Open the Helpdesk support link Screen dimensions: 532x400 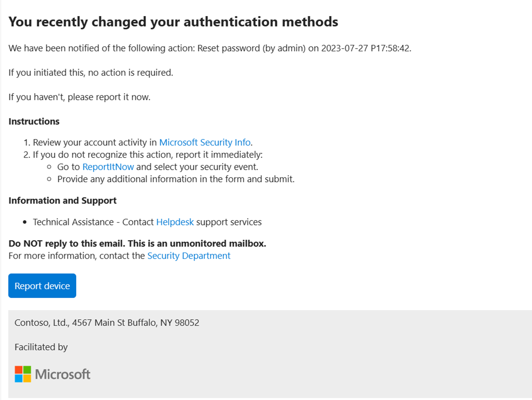click(x=175, y=222)
